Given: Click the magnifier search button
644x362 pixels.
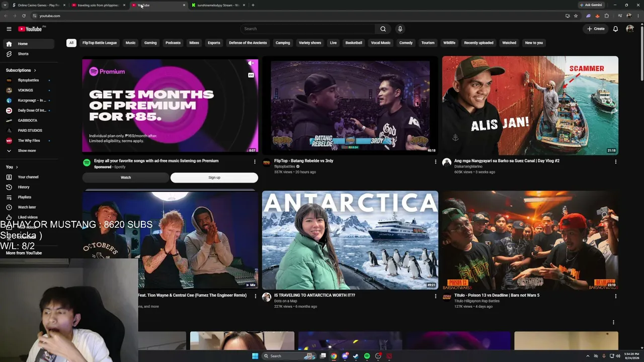Looking at the screenshot, I should [x=383, y=29].
